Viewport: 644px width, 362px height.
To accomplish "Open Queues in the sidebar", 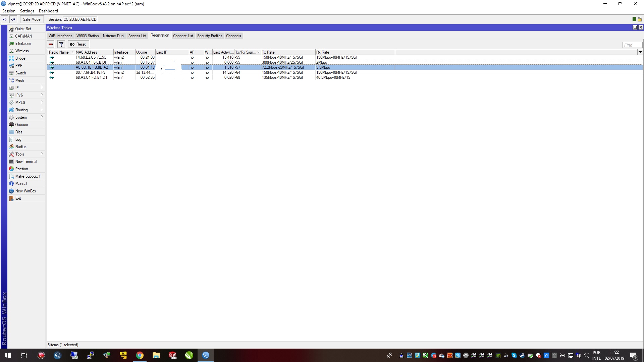I will coord(21,125).
